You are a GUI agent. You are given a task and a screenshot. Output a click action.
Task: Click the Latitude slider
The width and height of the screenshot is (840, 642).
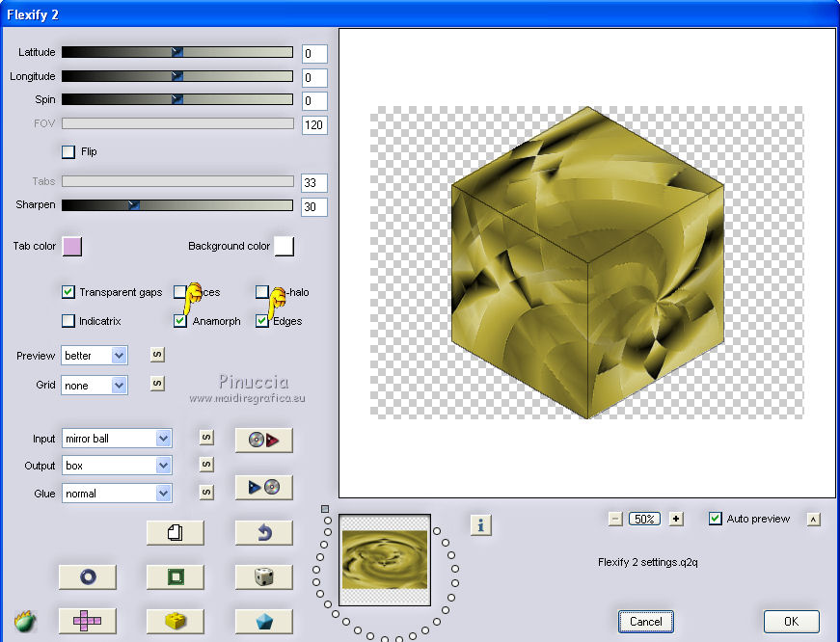coord(177,52)
